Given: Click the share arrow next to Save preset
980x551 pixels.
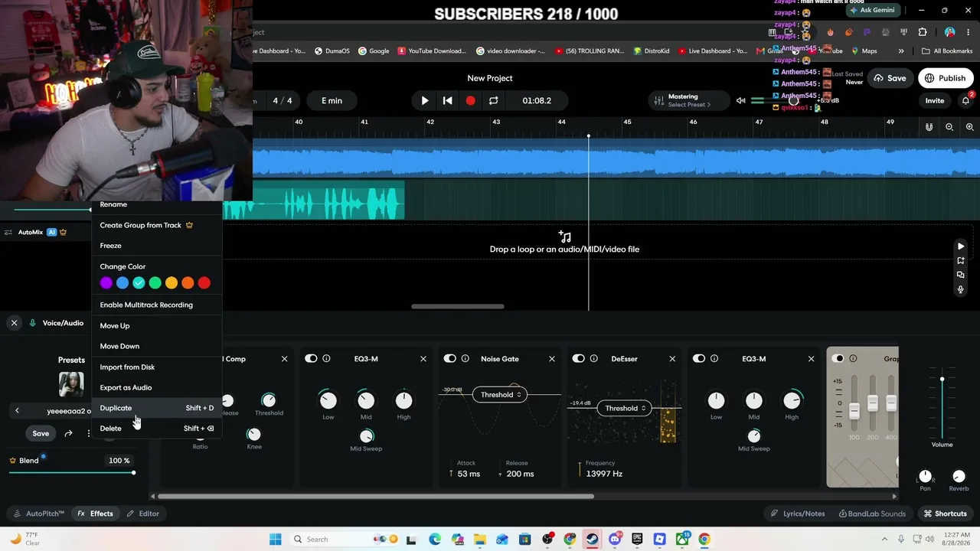Looking at the screenshot, I should click(68, 433).
